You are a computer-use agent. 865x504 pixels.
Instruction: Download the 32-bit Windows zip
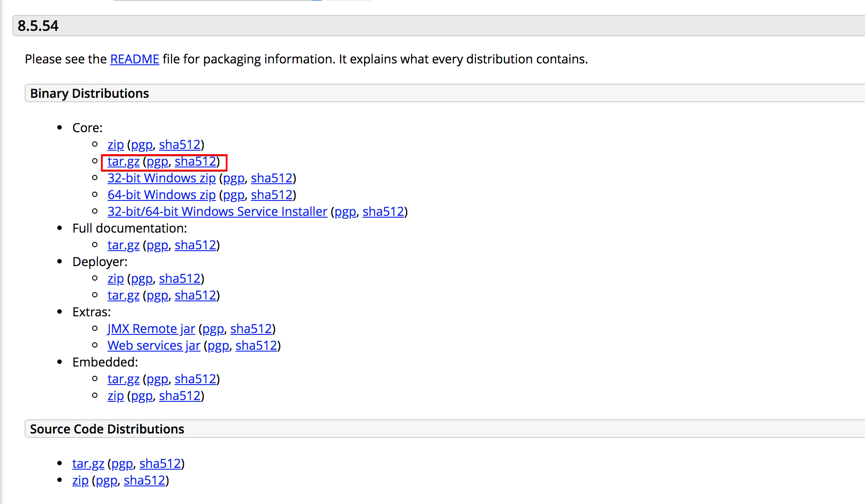(161, 178)
